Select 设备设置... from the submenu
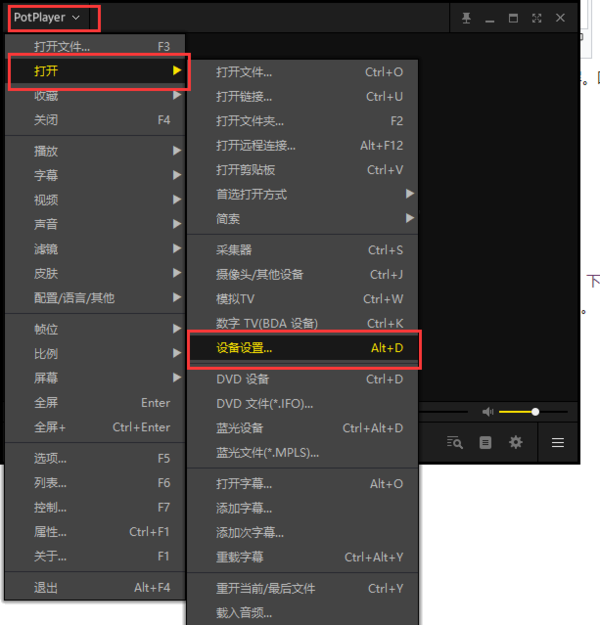The image size is (600, 625). pos(302,348)
